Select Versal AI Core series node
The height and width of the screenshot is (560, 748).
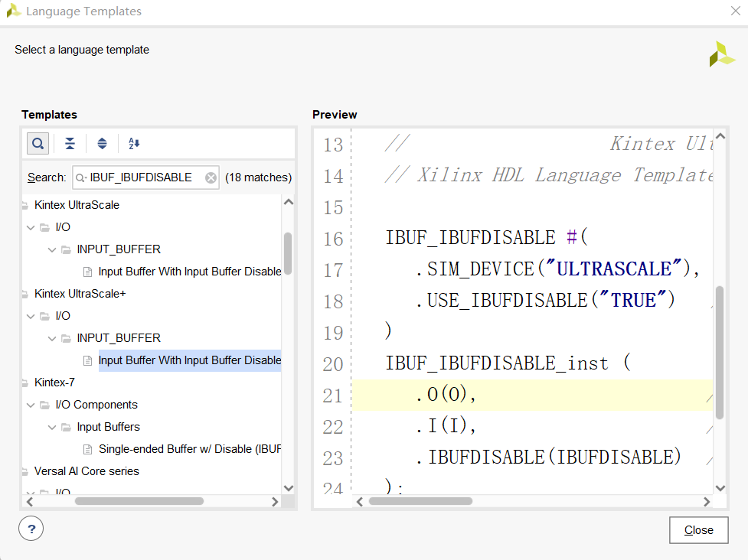pyautogui.click(x=87, y=471)
